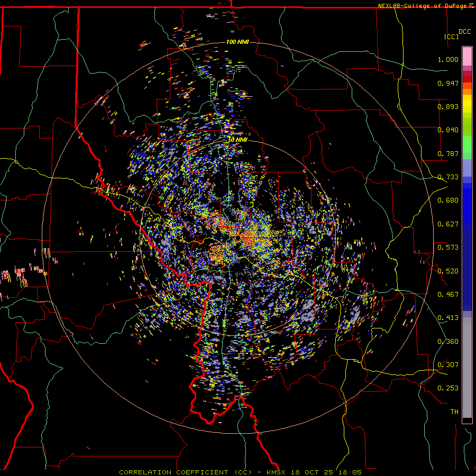Select the 0.947 scale value
The image size is (476, 476).
[448, 83]
